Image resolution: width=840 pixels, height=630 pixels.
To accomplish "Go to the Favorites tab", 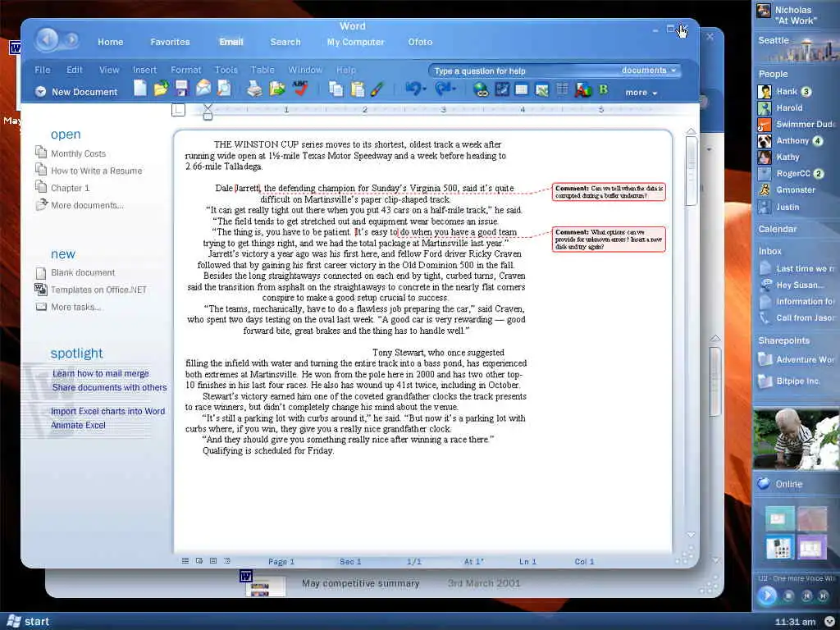I will tap(170, 42).
